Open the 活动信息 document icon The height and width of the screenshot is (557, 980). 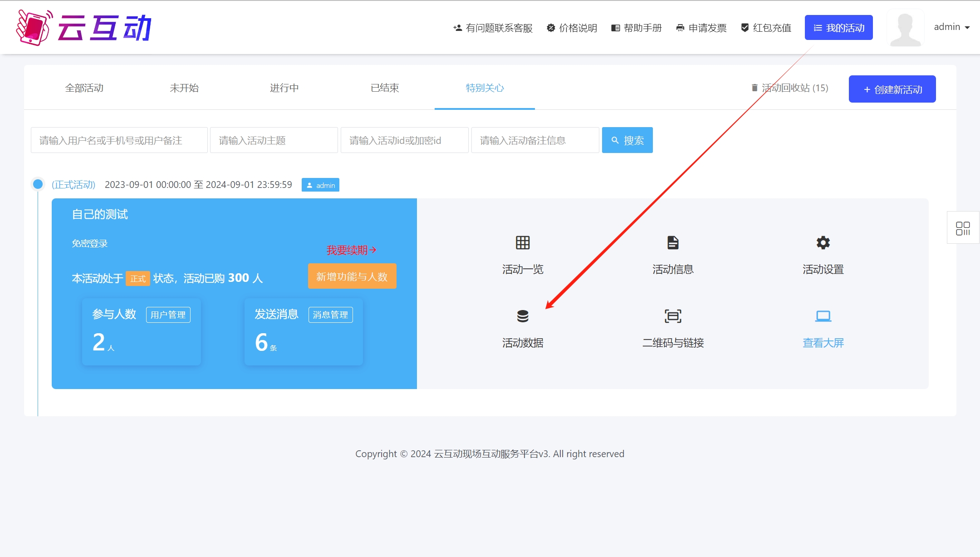coord(673,243)
